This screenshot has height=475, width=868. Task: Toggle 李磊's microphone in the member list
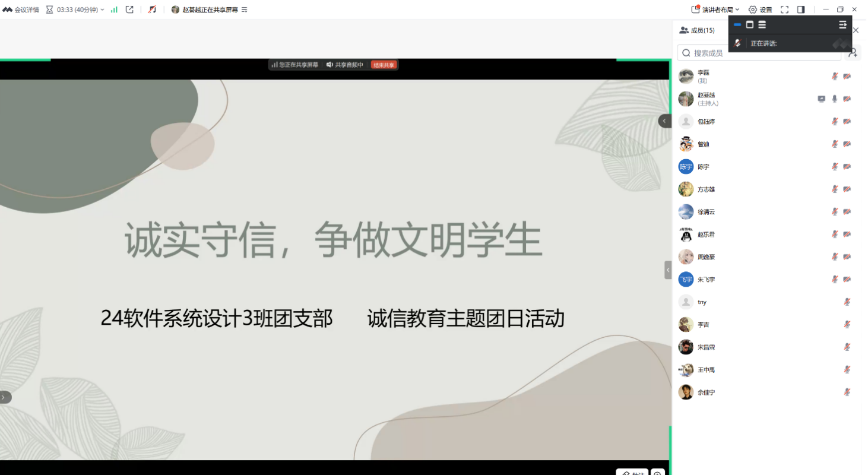(x=835, y=76)
